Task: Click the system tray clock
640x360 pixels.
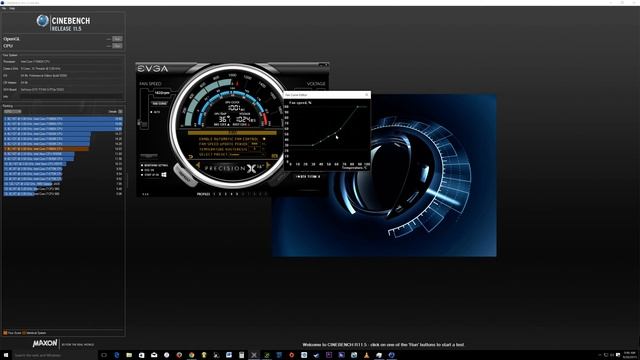Action: [x=629, y=355]
